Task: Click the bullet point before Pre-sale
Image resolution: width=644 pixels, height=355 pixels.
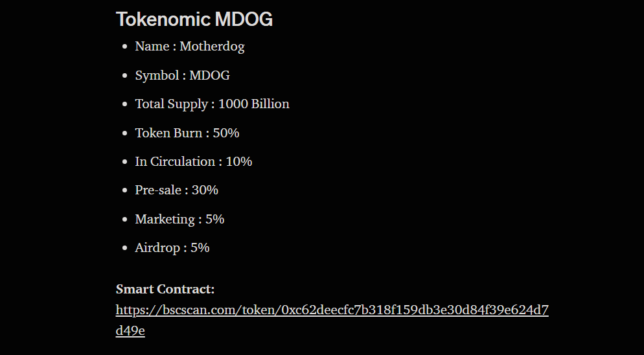Action: pos(125,190)
